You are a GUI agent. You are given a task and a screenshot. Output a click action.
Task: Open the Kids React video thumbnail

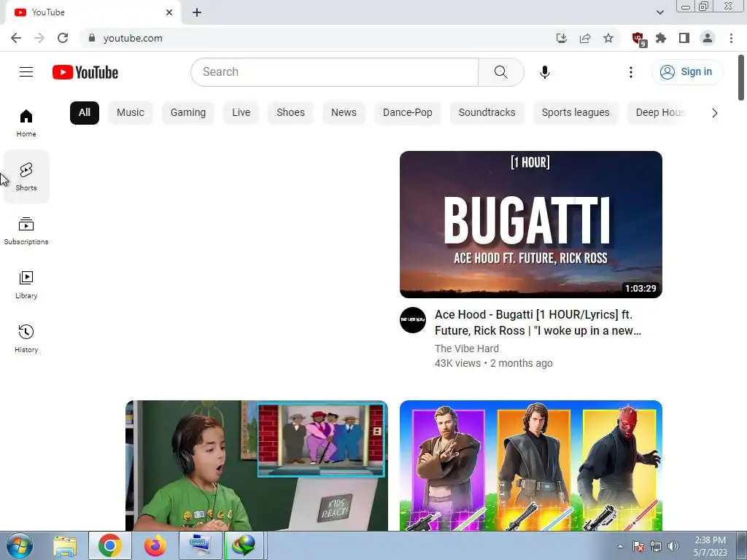(256, 465)
